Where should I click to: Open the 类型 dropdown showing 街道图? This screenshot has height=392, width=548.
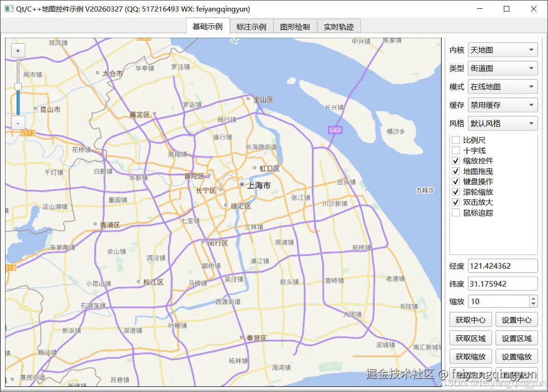tap(502, 68)
